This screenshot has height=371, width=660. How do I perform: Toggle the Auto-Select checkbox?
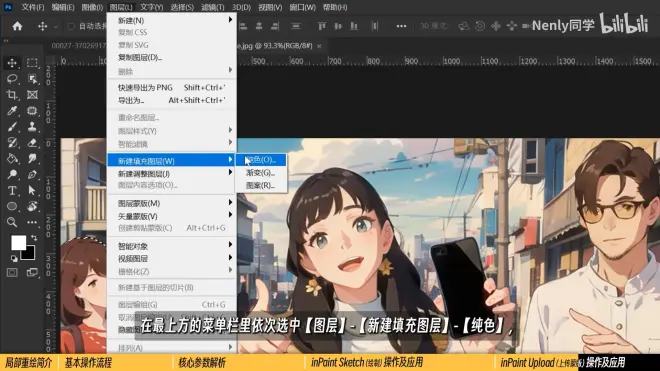point(71,26)
